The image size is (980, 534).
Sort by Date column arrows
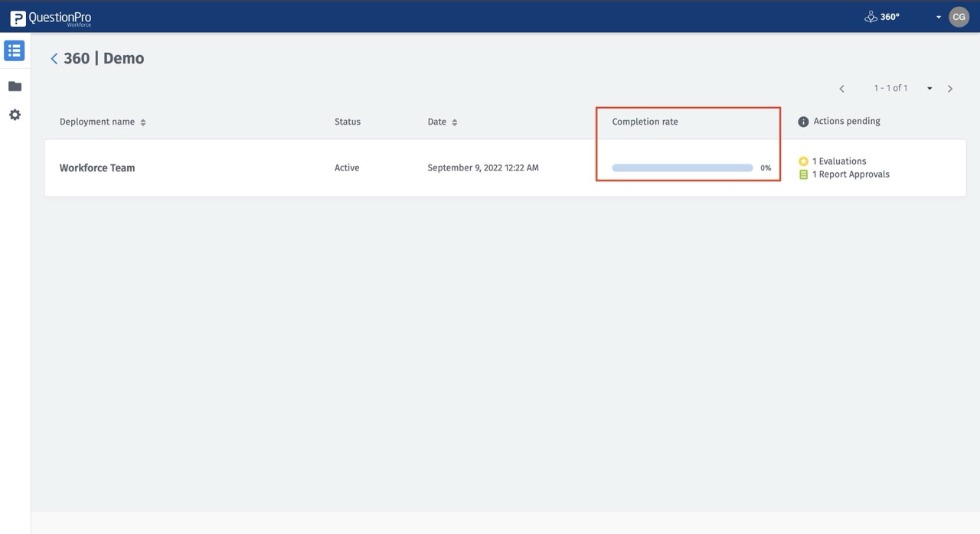pyautogui.click(x=455, y=122)
